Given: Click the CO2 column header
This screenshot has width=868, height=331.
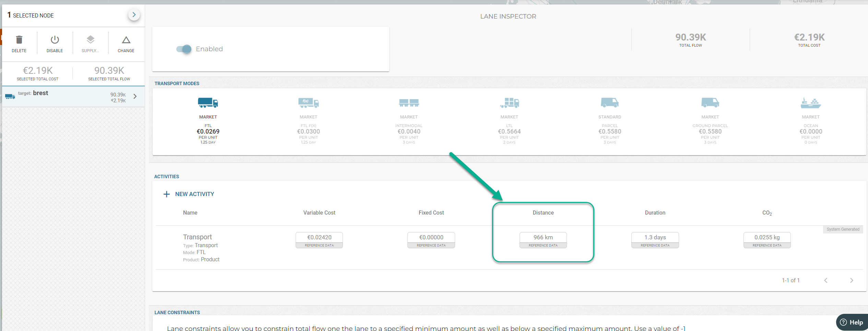Looking at the screenshot, I should point(767,213).
